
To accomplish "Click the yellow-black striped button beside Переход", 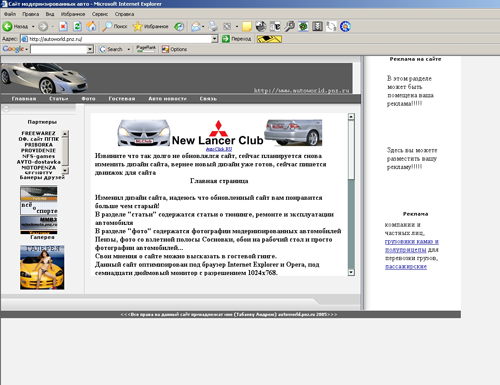I will [x=269, y=39].
